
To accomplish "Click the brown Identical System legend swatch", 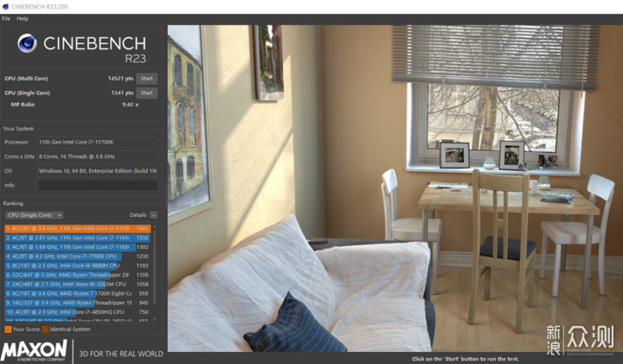I will tap(46, 329).
